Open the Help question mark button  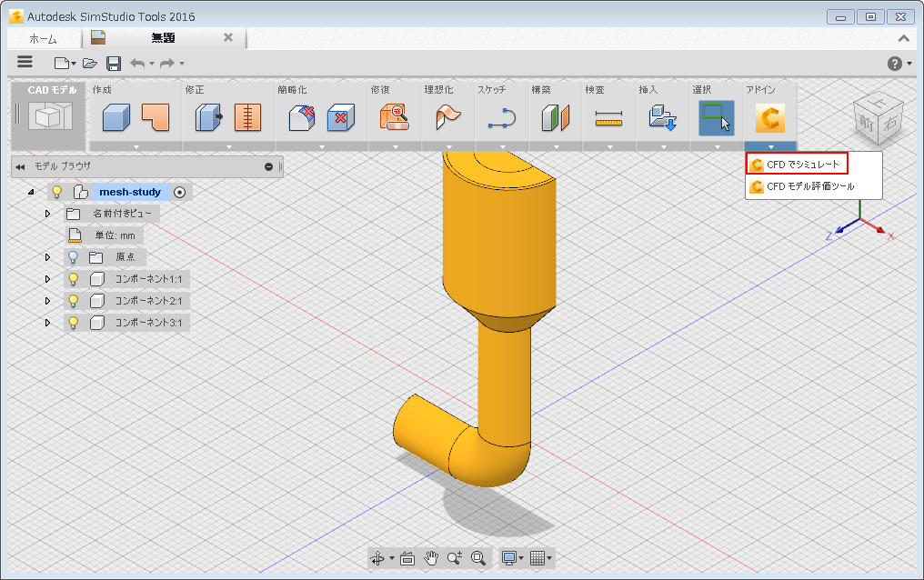[895, 64]
